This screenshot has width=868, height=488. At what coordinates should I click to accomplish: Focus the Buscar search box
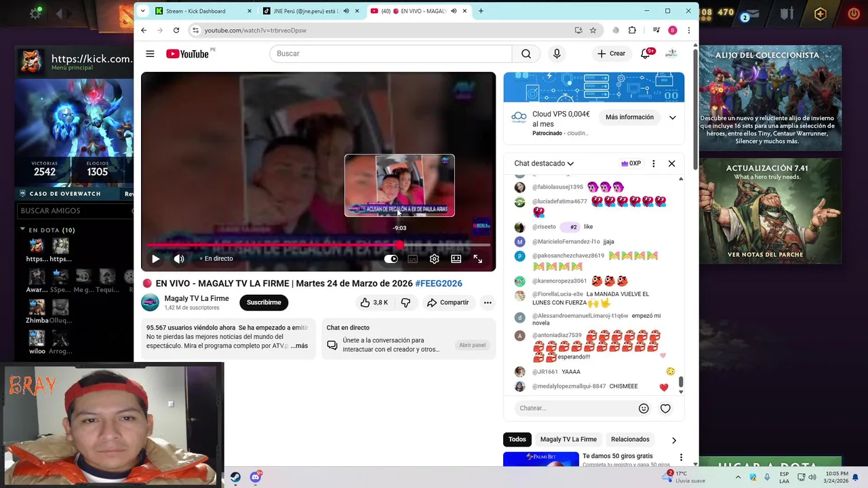(x=391, y=54)
